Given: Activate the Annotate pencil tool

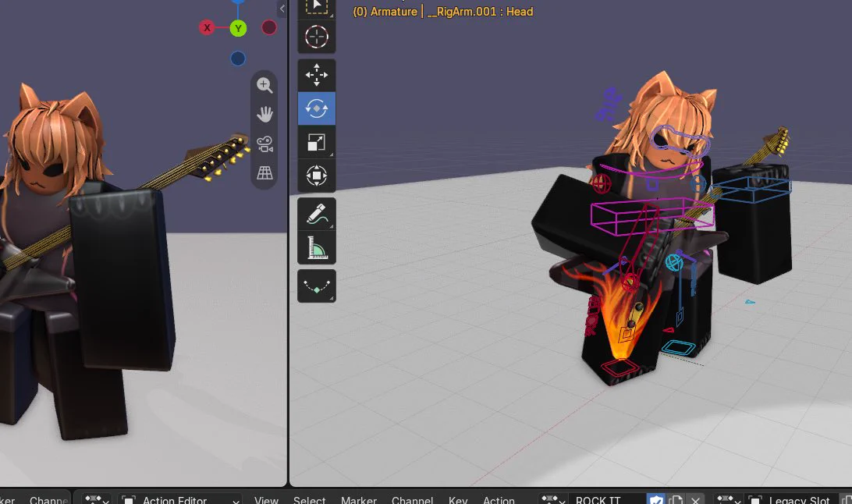Looking at the screenshot, I should click(x=317, y=214).
